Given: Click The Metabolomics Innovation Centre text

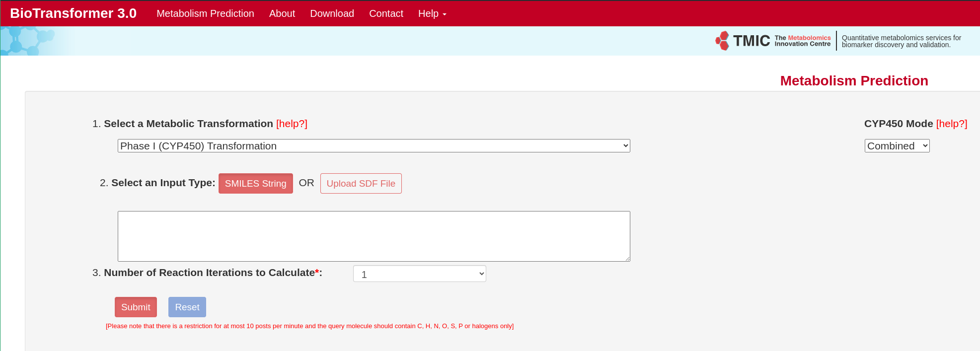Looking at the screenshot, I should [802, 41].
